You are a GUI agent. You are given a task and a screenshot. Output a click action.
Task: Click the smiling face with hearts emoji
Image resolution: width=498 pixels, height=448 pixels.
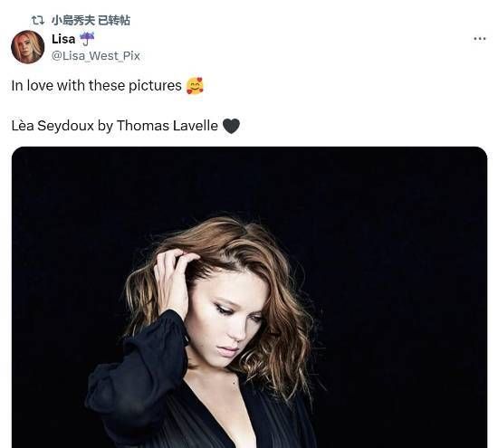coord(195,86)
